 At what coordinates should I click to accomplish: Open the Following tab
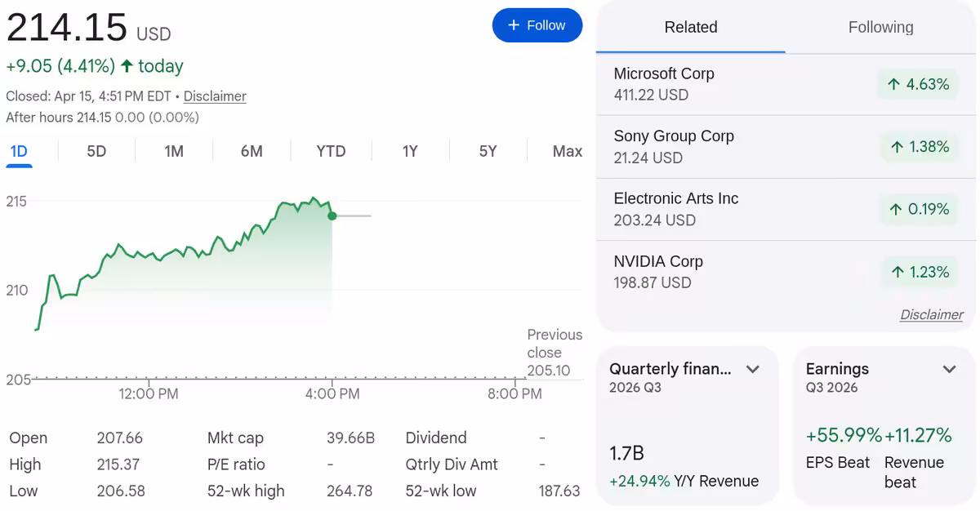point(880,27)
